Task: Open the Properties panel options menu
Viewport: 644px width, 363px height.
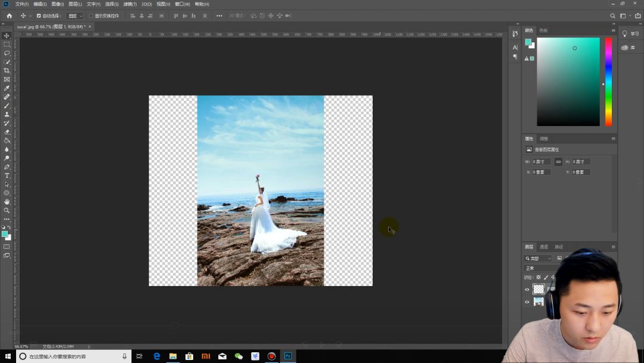Action: (x=613, y=139)
